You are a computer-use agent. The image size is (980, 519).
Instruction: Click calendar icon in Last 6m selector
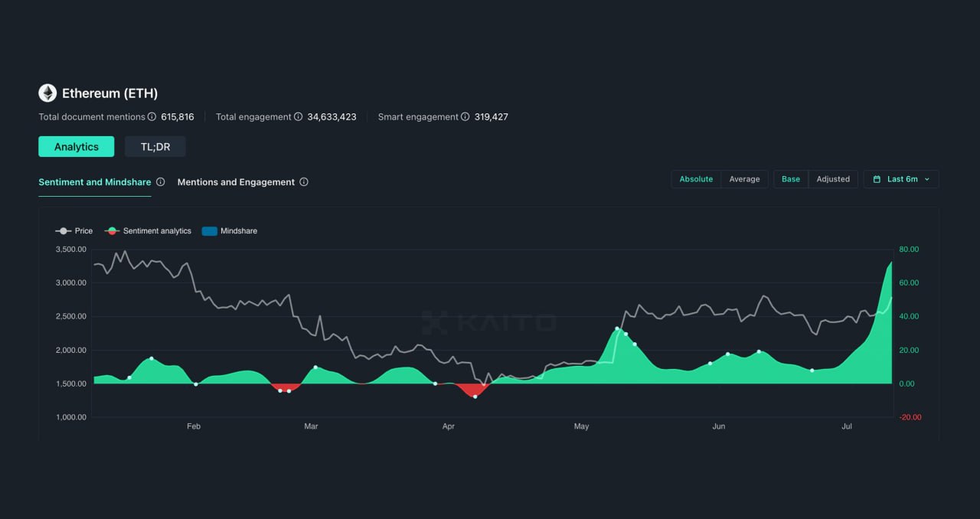coord(877,179)
